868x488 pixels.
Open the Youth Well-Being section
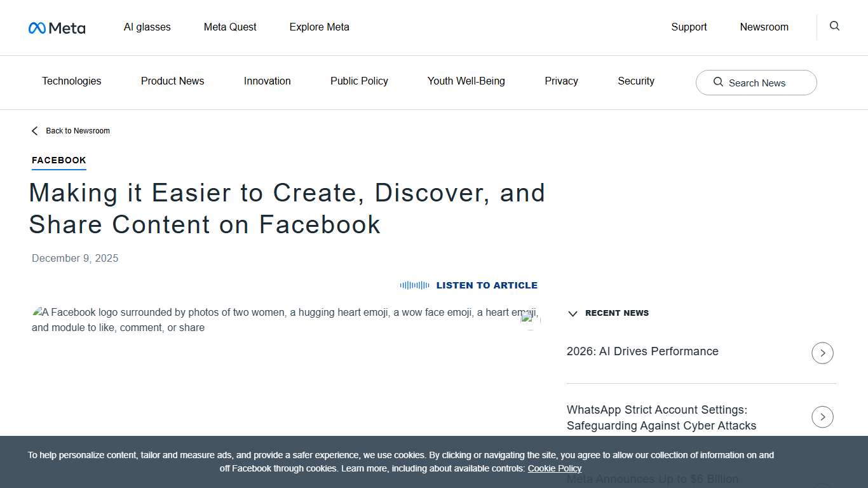[466, 81]
